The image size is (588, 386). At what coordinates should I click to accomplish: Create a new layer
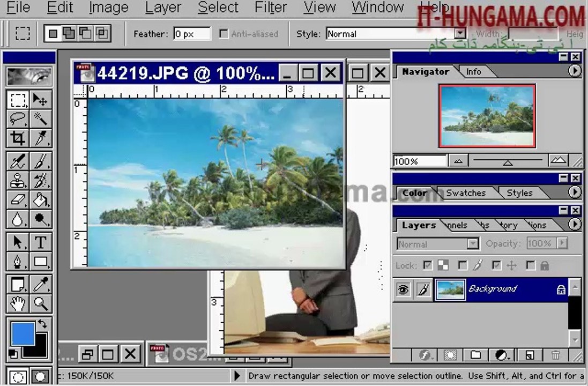(530, 354)
